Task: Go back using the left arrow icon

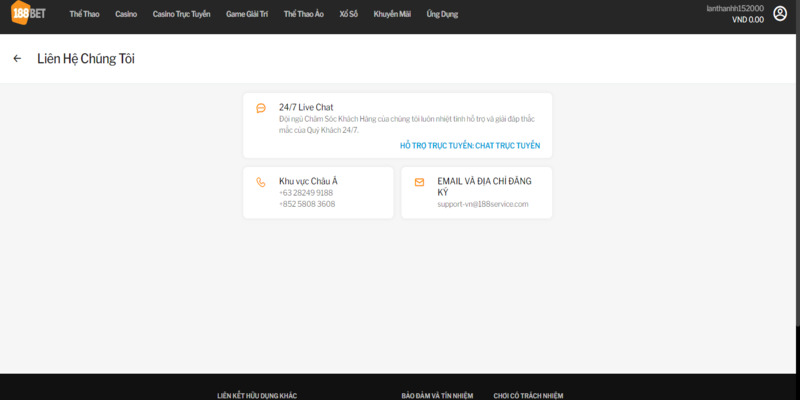Action: point(17,59)
